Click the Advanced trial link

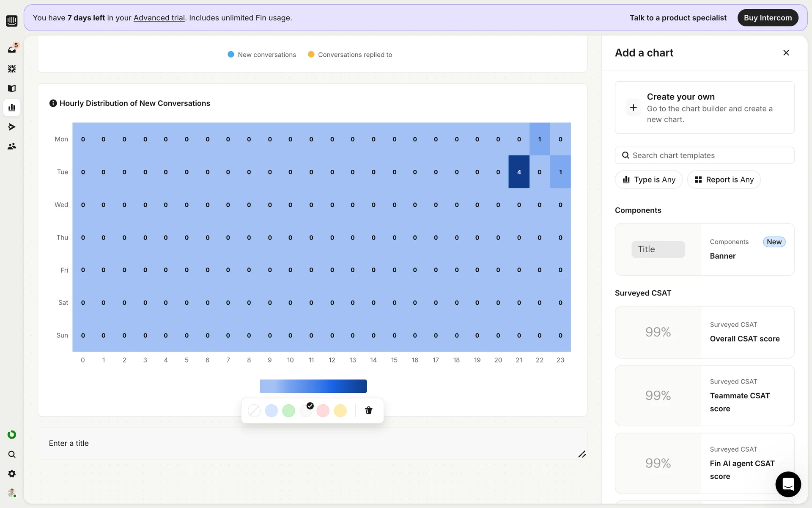click(x=159, y=18)
